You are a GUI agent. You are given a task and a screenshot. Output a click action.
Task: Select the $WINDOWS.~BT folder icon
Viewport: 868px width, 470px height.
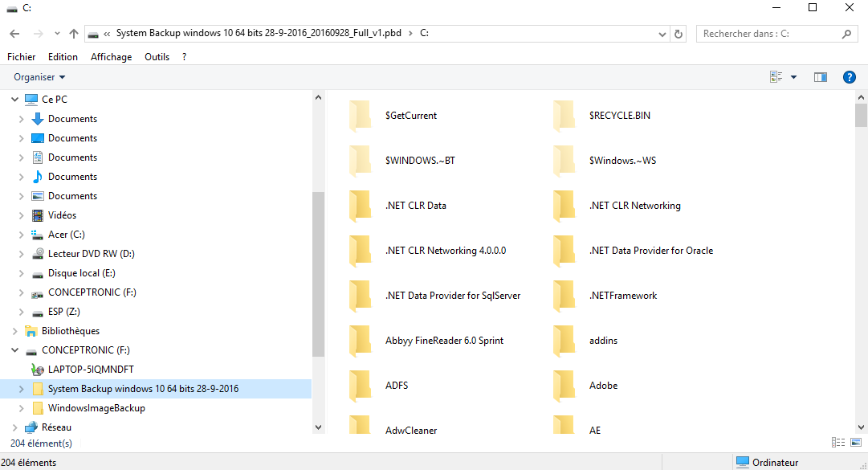(360, 161)
